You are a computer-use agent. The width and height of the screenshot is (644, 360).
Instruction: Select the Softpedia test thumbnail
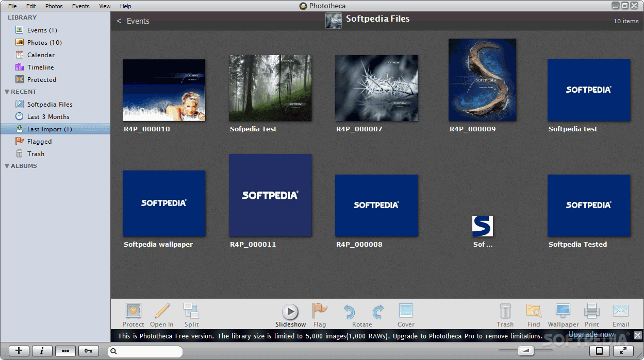pos(589,90)
